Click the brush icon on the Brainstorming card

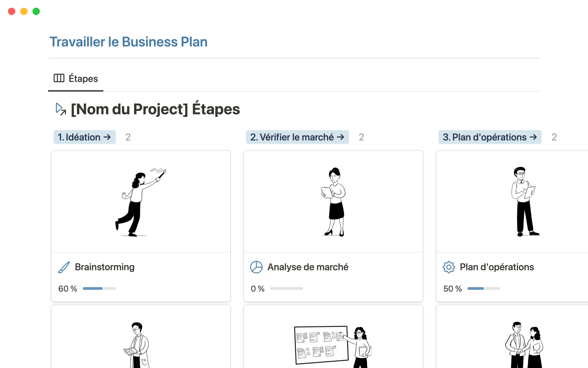[63, 267]
